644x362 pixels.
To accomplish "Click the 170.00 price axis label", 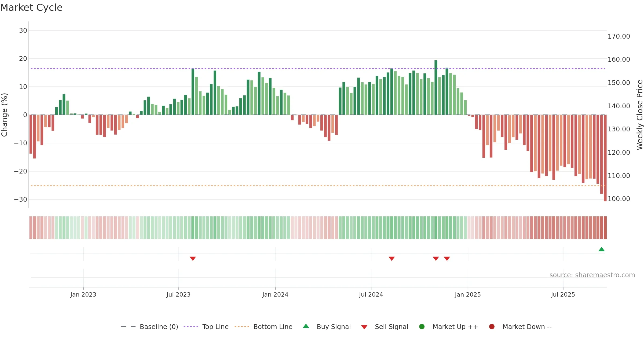I will click(x=619, y=36).
